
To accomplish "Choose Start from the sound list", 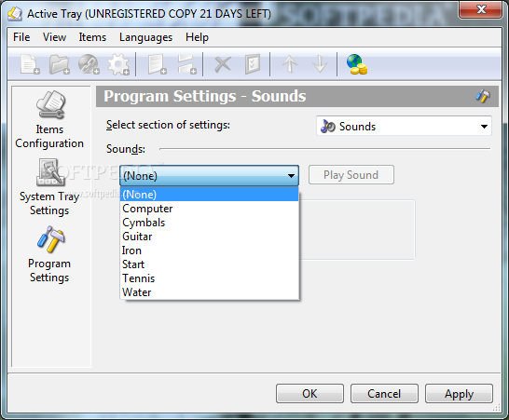I will point(209,264).
